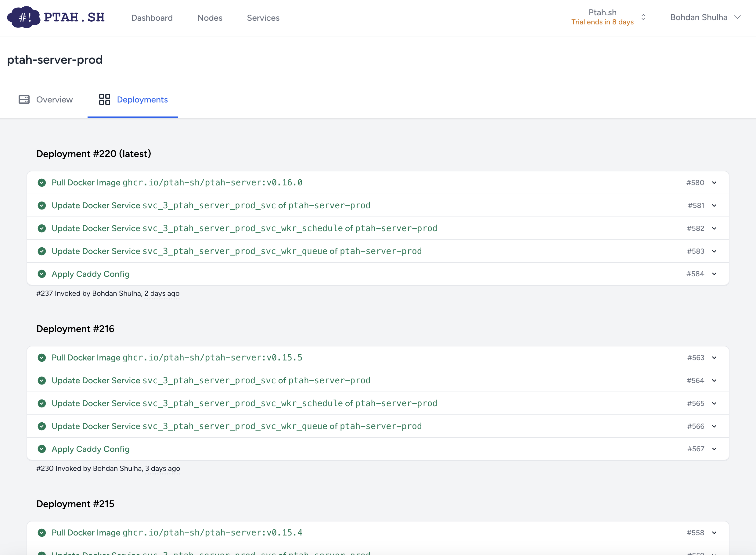The height and width of the screenshot is (555, 756).
Task: Click success check icon for ptah-server:v0.15.5 pull
Action: point(42,358)
